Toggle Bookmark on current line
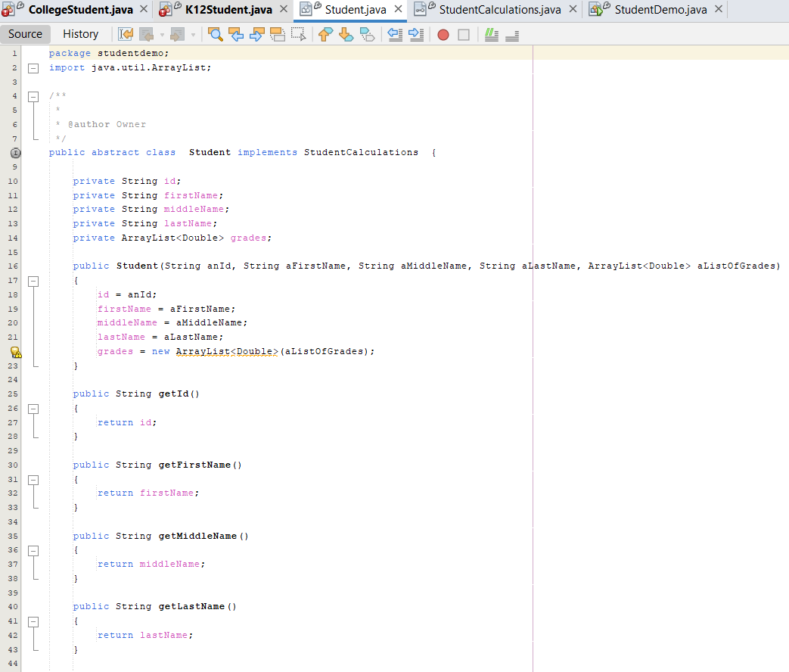Screen dimensions: 789x672 pyautogui.click(x=368, y=34)
